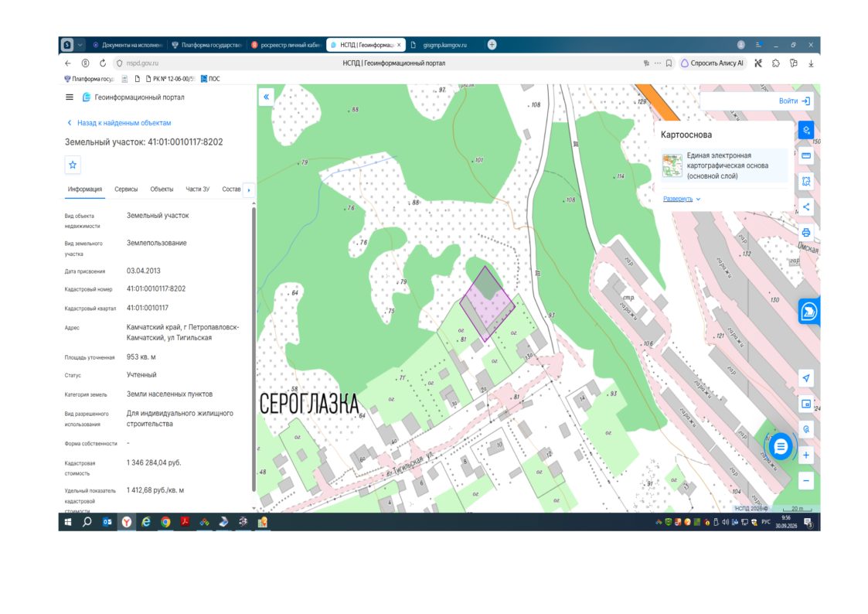
Task: Open the hamburger menu of Геоинформационный портал
Action: pyautogui.click(x=70, y=97)
